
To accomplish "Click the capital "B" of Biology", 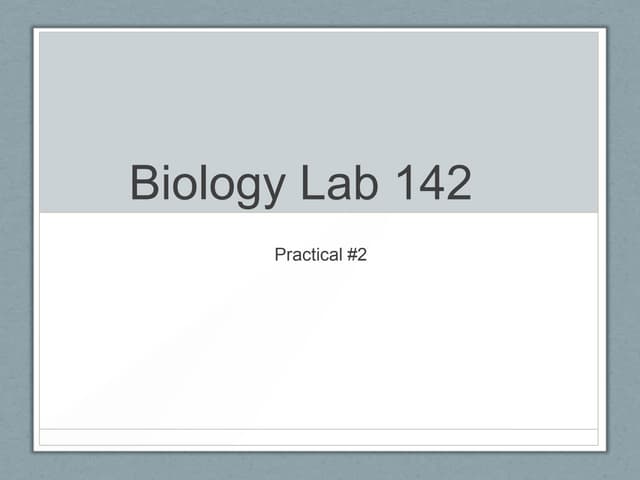I will pyautogui.click(x=145, y=184).
